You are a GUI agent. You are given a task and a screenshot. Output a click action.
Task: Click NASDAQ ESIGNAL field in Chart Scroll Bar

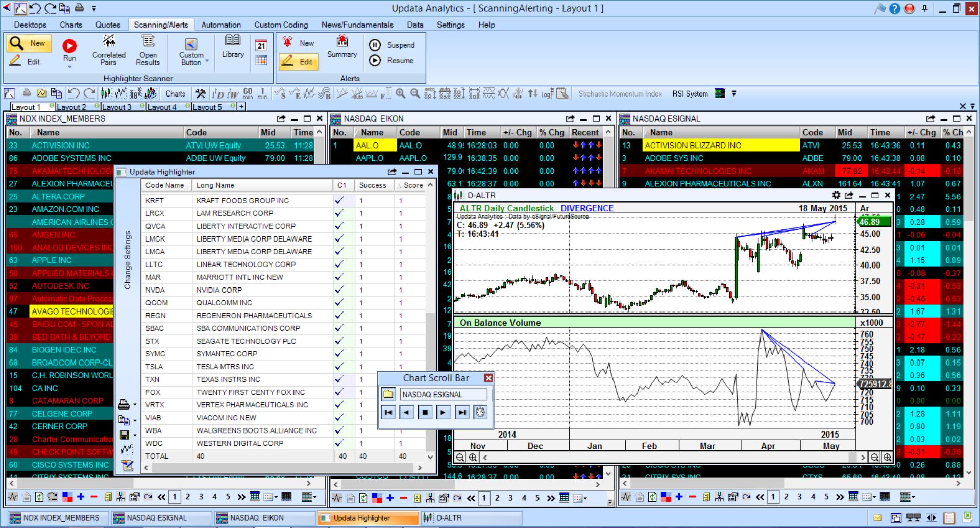click(444, 394)
